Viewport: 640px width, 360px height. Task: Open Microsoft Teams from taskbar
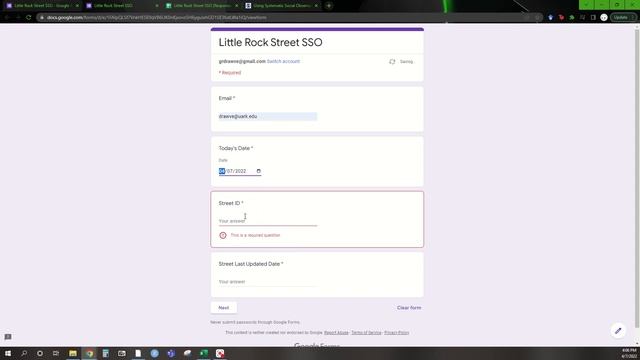[x=171, y=353]
